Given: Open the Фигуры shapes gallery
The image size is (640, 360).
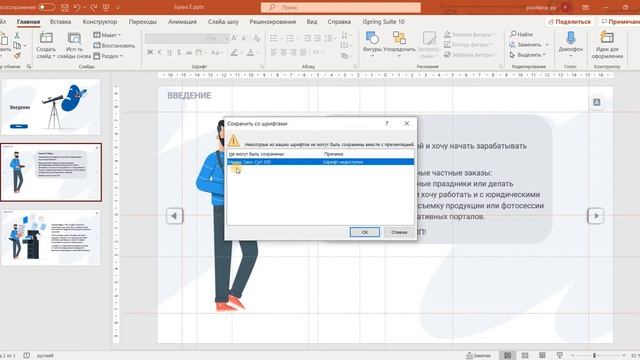Looking at the screenshot, I should coord(372,44).
